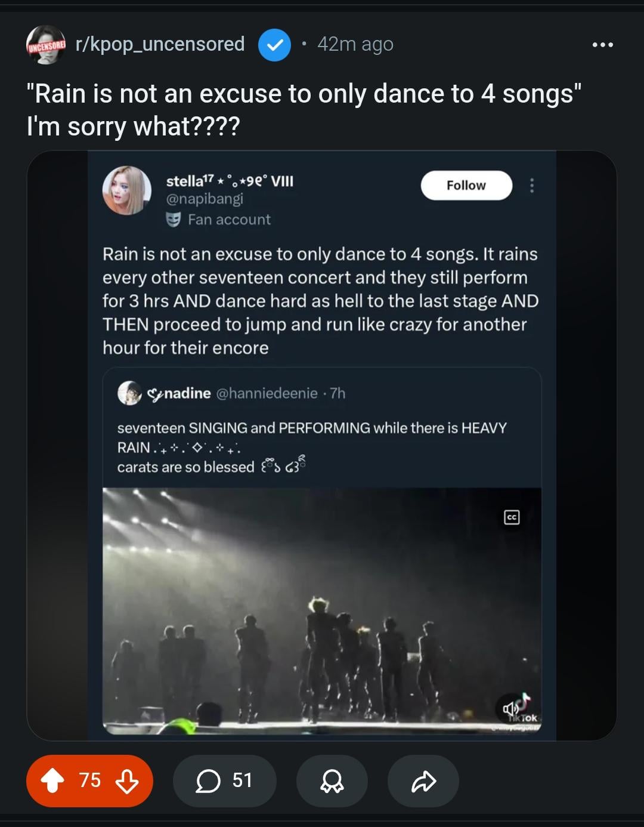Open nadine's quoted tweet avatar
Screen dimensions: 644x827
[x=129, y=393]
